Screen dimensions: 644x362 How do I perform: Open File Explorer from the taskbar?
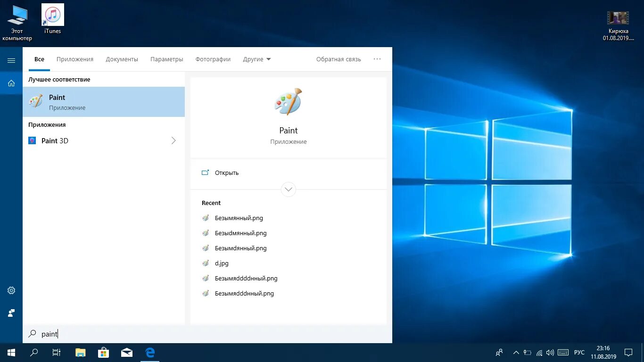(81, 353)
